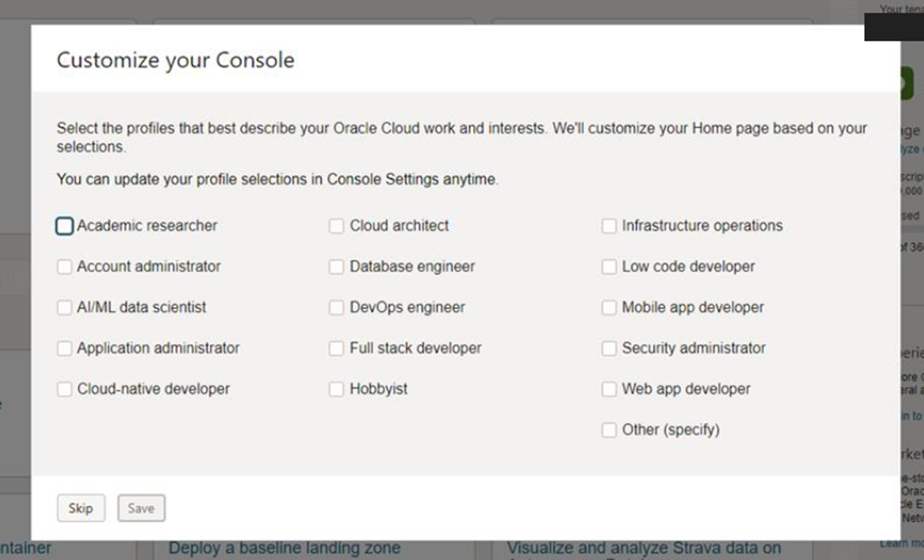
Task: Click the 'Other (specify)' label text
Action: (x=670, y=430)
